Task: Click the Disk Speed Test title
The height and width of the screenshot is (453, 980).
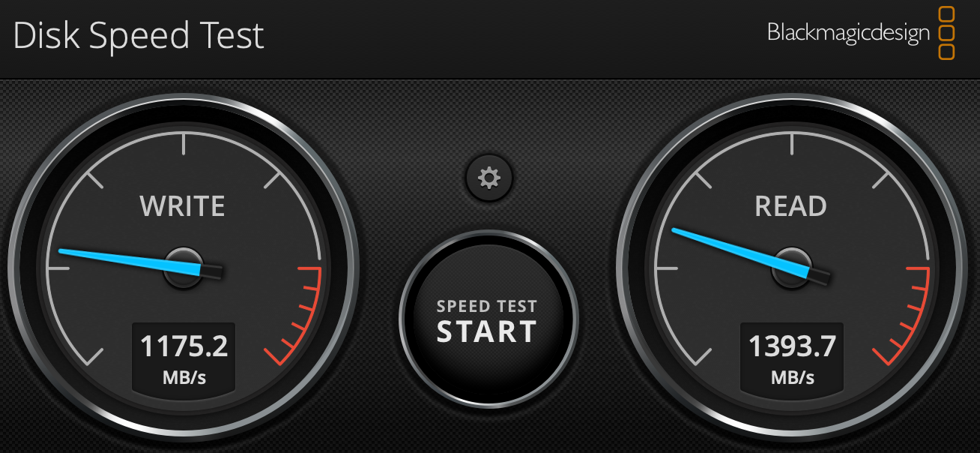Action: (x=139, y=36)
